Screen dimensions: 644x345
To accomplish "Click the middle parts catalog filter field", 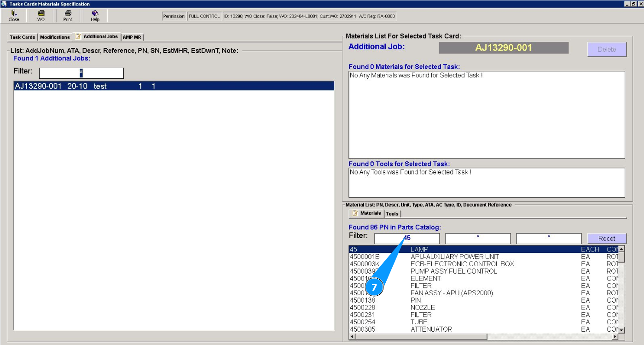I will (x=478, y=239).
